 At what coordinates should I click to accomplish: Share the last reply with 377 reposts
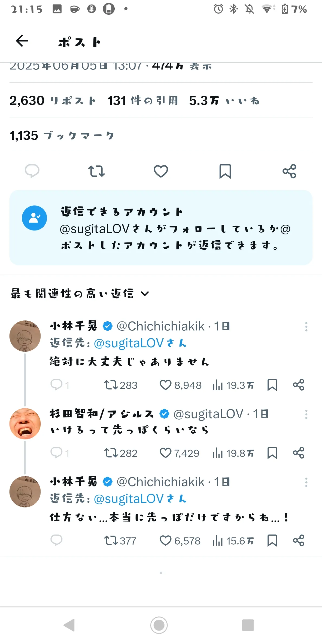[299, 540]
